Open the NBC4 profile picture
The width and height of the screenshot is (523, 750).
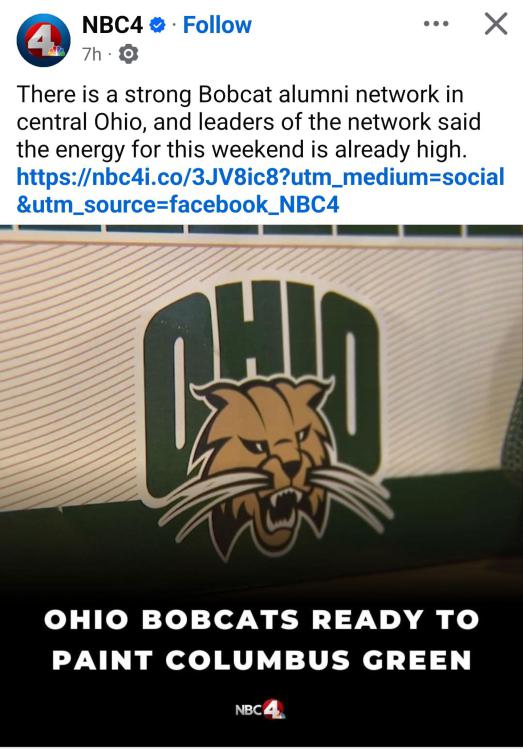click(44, 40)
